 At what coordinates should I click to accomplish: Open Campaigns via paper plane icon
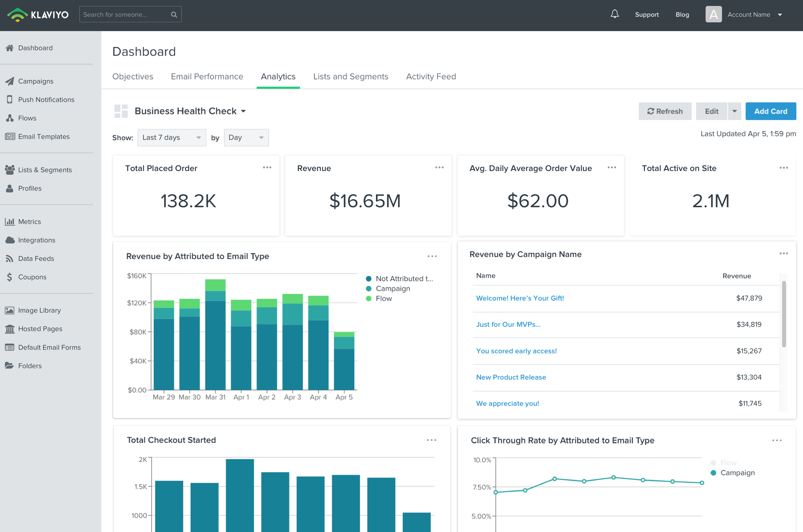click(10, 81)
